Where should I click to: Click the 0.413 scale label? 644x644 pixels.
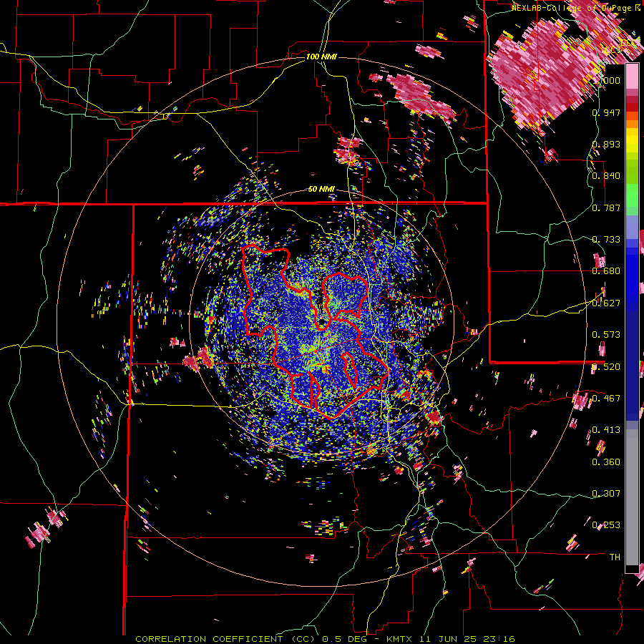pyautogui.click(x=606, y=430)
